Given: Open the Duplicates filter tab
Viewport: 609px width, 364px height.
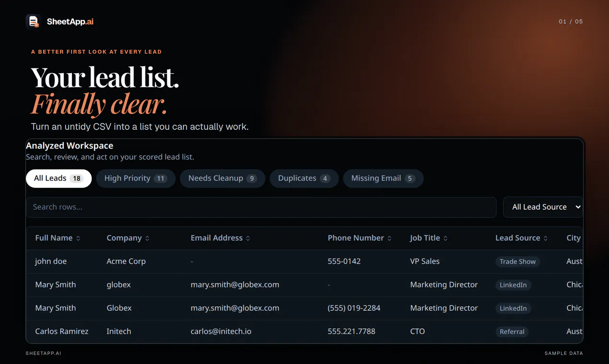Looking at the screenshot, I should [304, 178].
